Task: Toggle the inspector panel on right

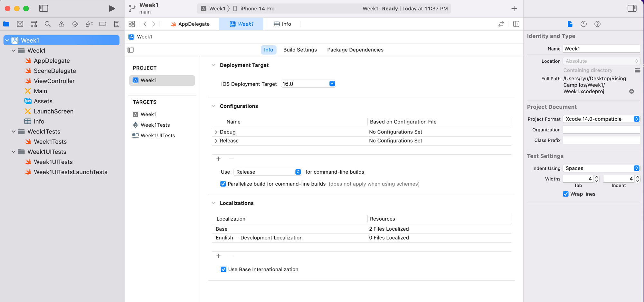Action: (632, 8)
